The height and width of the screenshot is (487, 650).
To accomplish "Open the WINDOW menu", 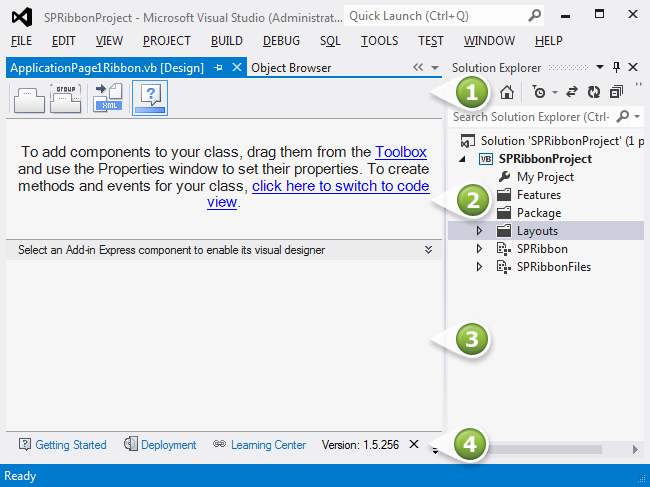I will click(x=489, y=41).
